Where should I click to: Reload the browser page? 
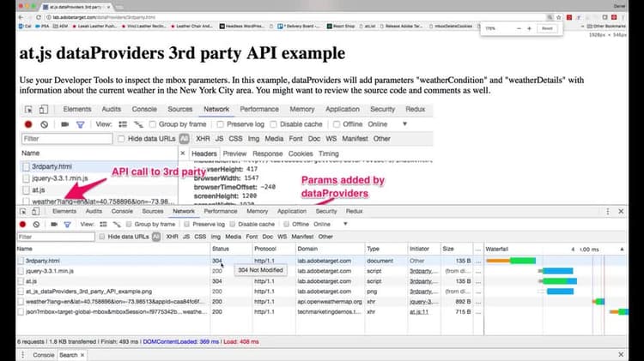(x=39, y=17)
